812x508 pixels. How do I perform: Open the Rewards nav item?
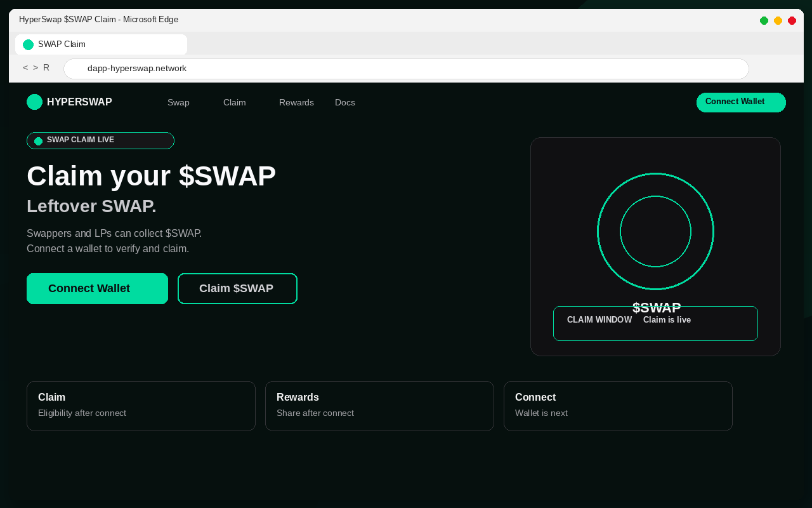296,102
